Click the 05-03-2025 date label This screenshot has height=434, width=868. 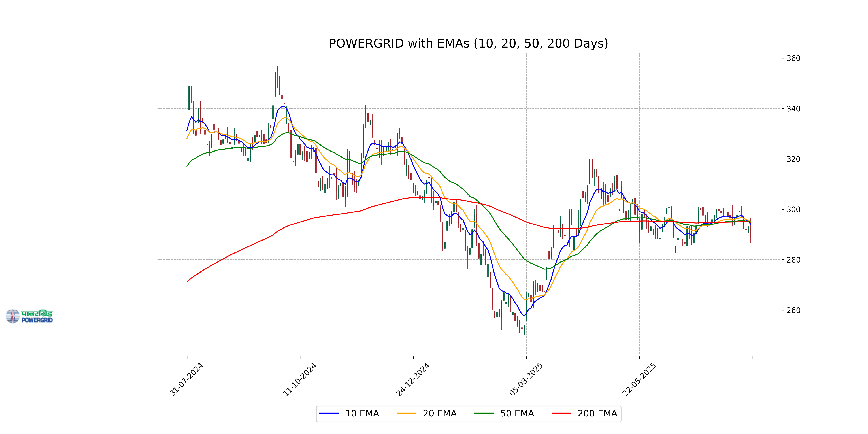526,379
